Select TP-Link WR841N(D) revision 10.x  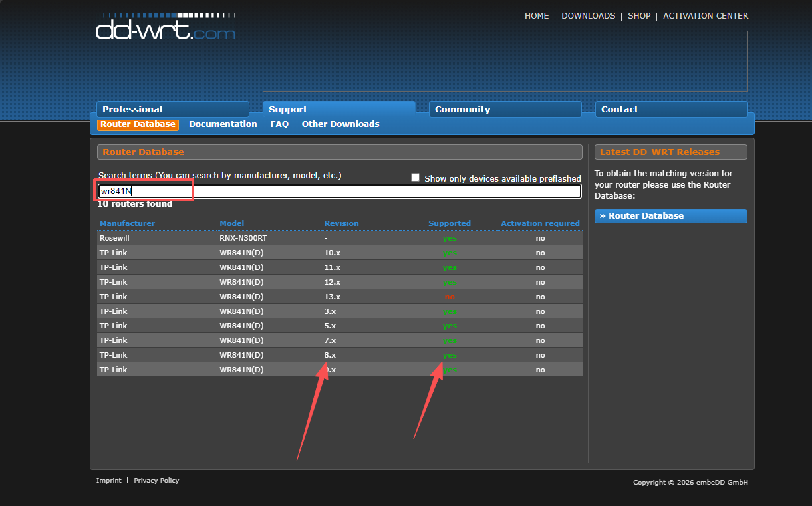coord(340,253)
